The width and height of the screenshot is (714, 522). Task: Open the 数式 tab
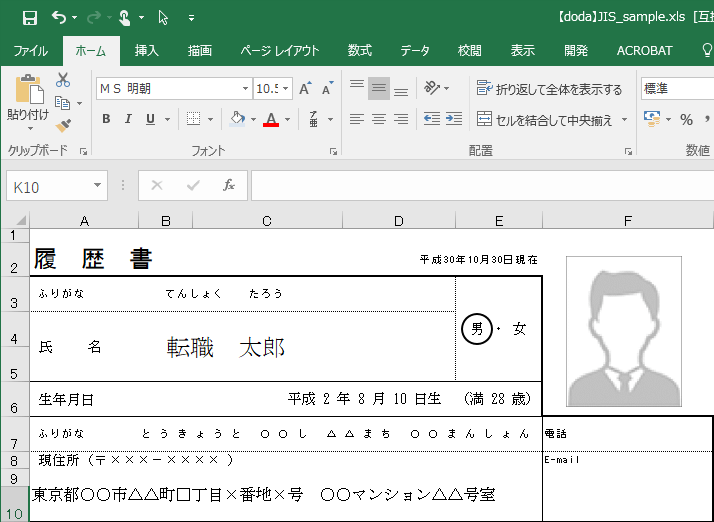360,51
